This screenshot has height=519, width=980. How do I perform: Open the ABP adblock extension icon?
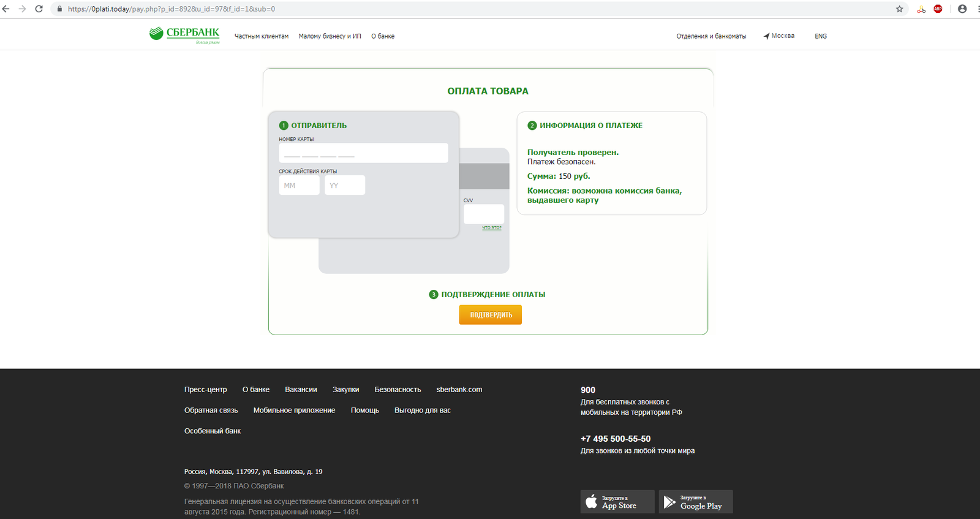[938, 9]
